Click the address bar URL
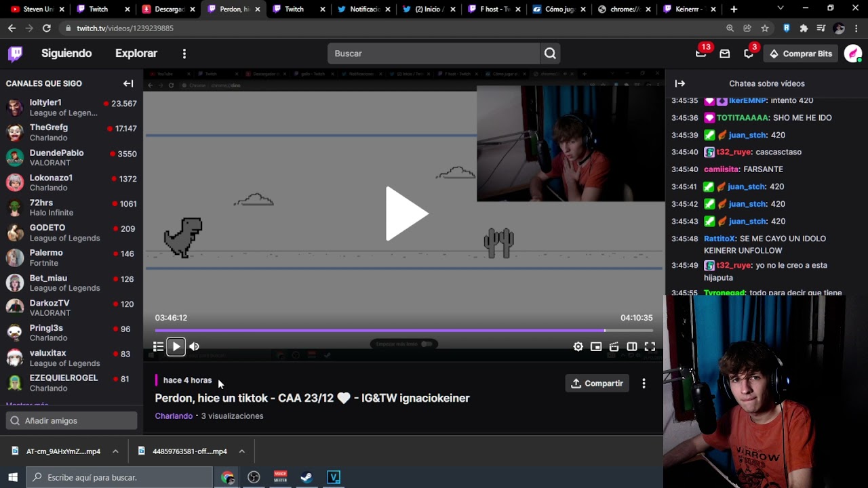 [x=125, y=28]
